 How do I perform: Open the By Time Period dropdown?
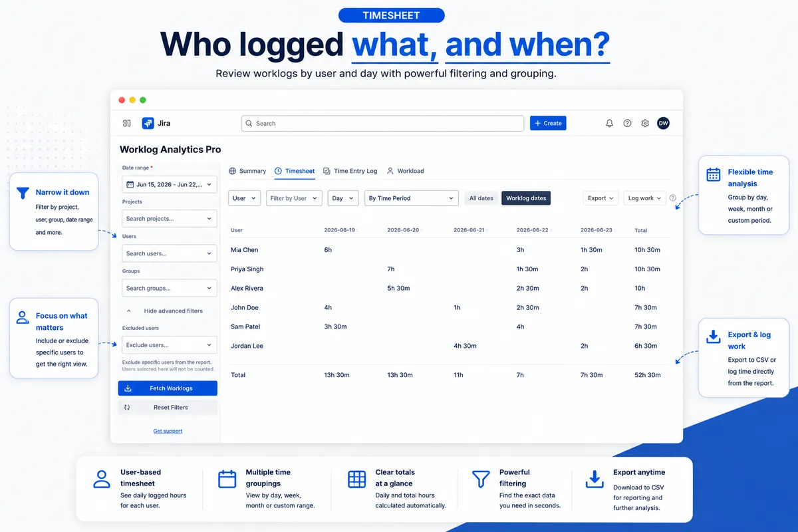pos(412,198)
